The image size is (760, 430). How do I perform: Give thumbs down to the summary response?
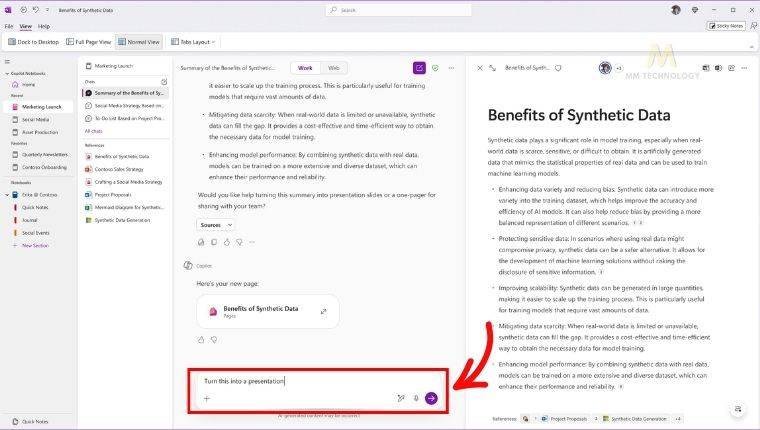239,242
